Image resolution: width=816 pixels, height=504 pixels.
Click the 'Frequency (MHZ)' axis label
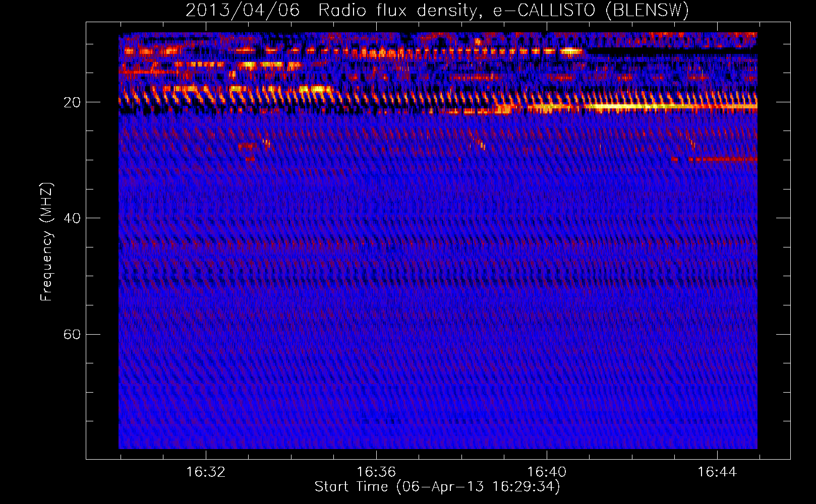[x=46, y=242]
